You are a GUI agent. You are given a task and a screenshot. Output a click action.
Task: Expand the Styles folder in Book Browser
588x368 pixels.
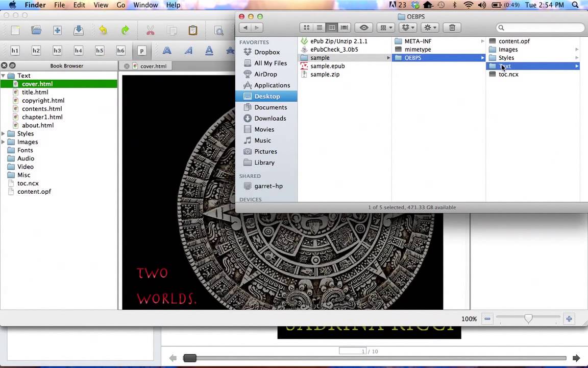click(4, 133)
